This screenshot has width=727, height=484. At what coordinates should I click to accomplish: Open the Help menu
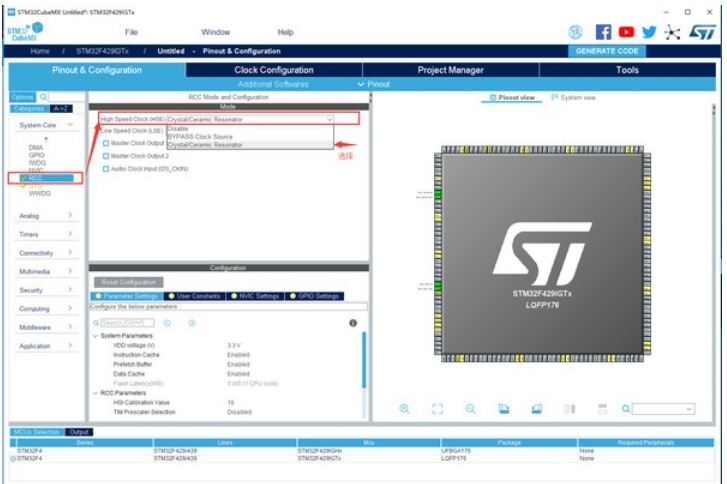pos(285,32)
